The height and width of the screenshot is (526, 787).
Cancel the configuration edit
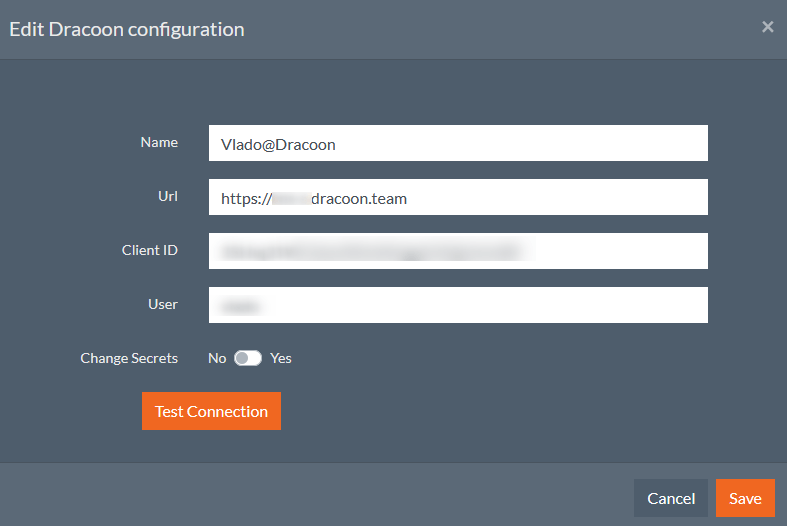click(671, 498)
